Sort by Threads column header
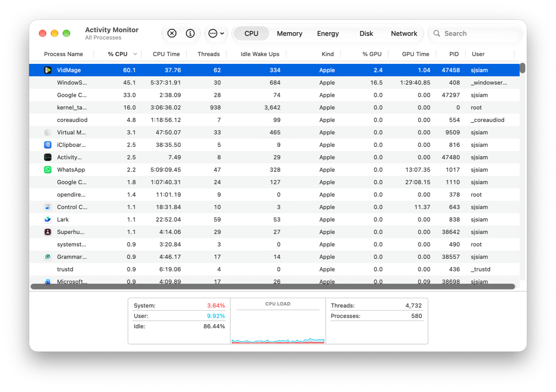Image resolution: width=556 pixels, height=392 pixels. [208, 54]
